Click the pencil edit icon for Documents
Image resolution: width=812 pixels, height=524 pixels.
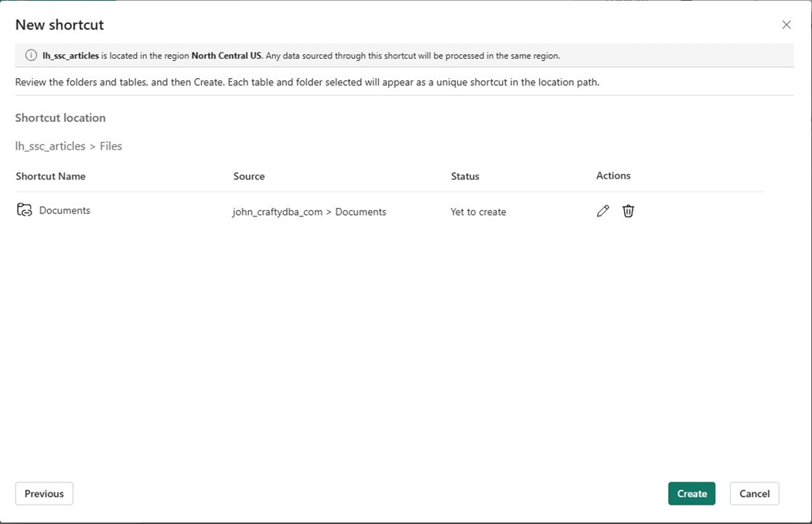point(603,211)
